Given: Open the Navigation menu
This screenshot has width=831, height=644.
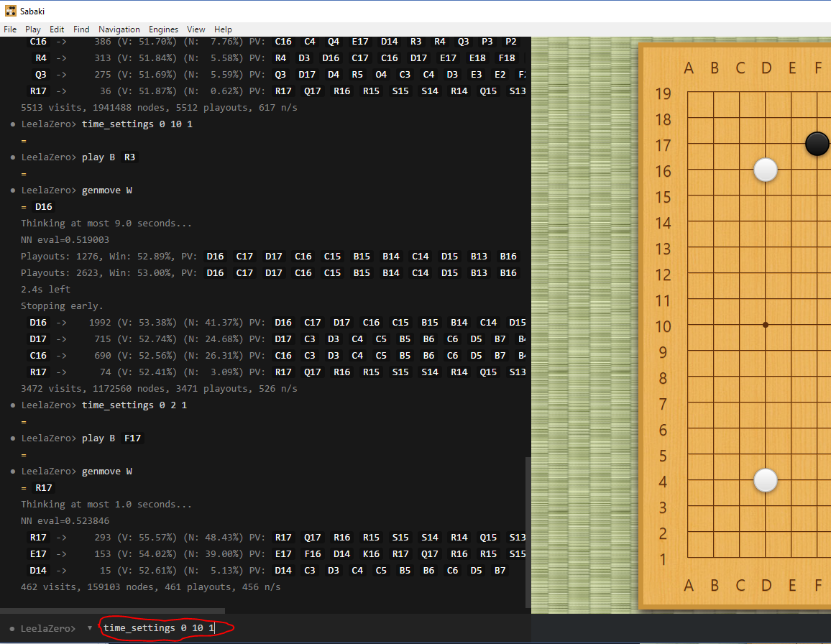Looking at the screenshot, I should tap(119, 29).
